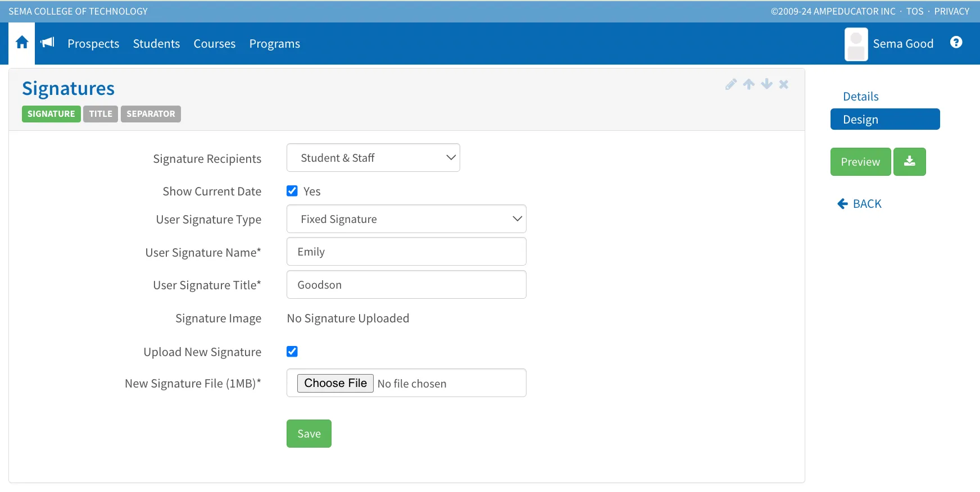Click the download icon button

tap(910, 162)
